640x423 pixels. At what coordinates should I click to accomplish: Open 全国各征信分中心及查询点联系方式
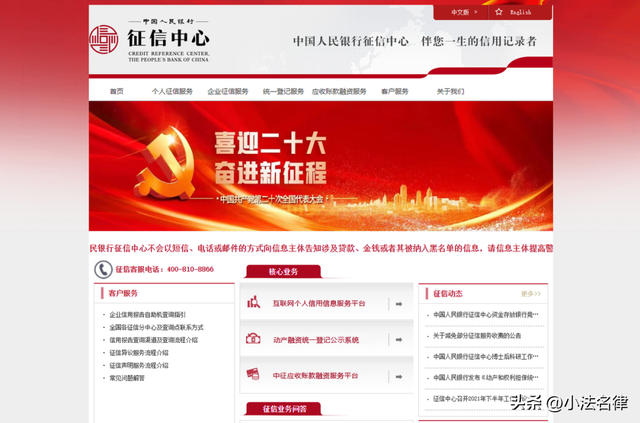[x=156, y=327]
